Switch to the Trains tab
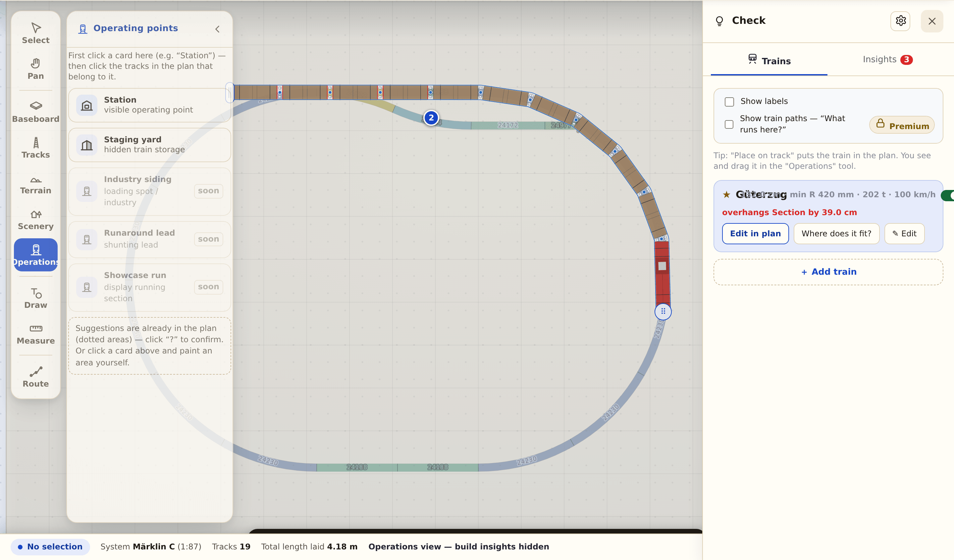Viewport: 954px width, 560px height. point(769,60)
